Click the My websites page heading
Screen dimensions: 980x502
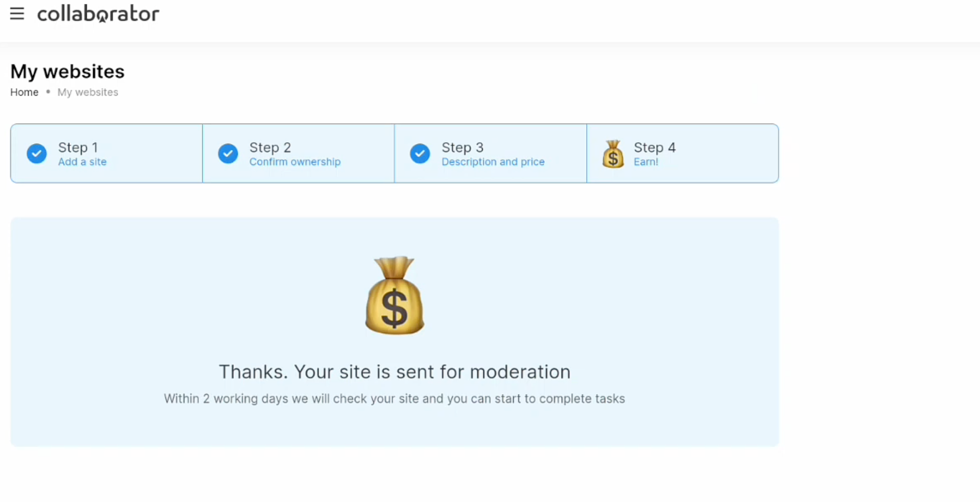coord(67,71)
